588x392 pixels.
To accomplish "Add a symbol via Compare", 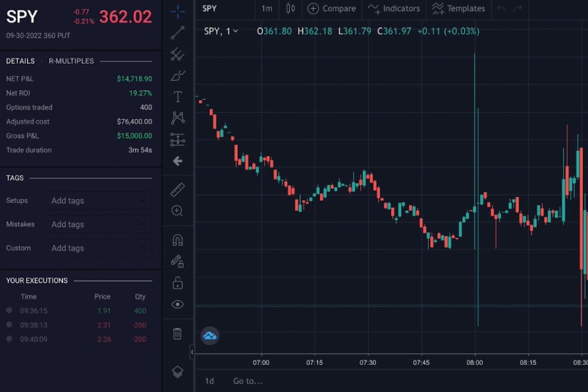I will (x=332, y=9).
